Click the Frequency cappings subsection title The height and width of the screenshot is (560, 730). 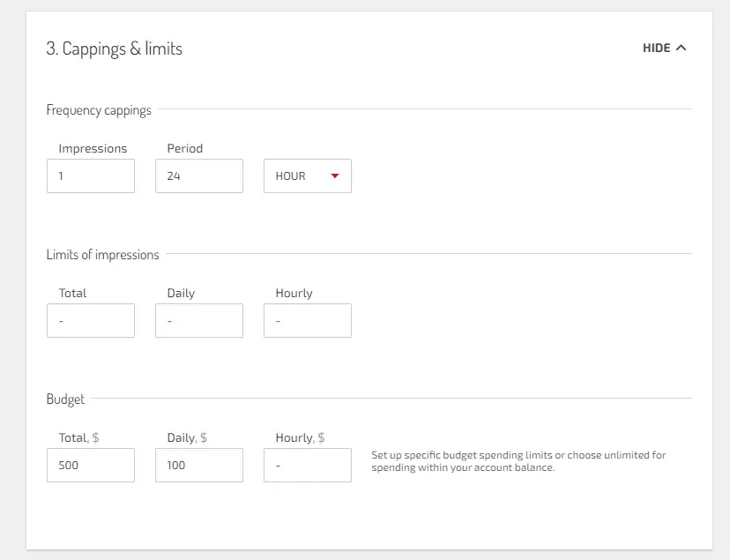pos(99,110)
